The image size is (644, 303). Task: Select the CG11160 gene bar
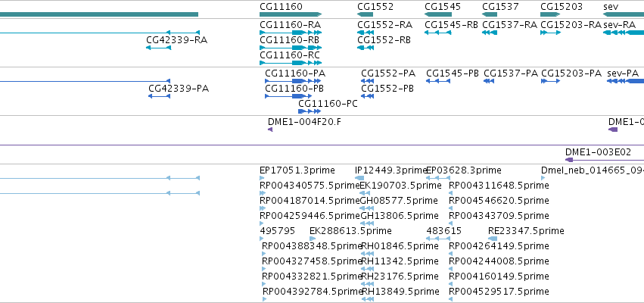291,14
